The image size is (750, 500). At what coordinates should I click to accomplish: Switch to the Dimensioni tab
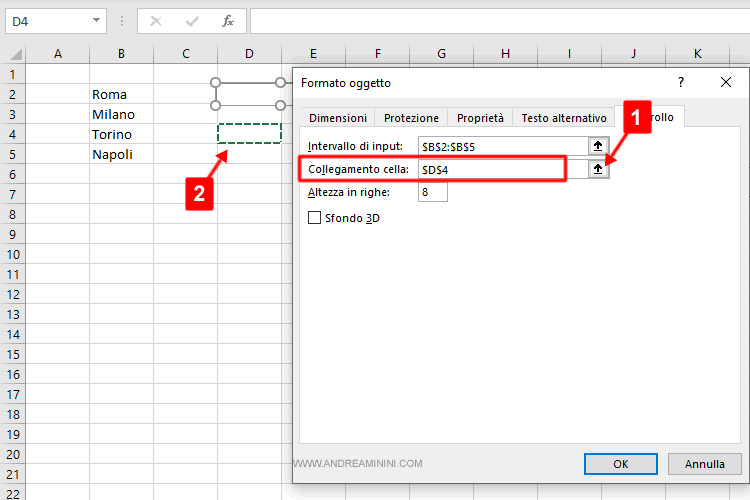pos(338,118)
